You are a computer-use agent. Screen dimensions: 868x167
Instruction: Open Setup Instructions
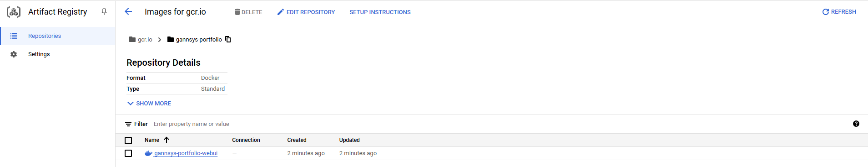click(x=380, y=12)
